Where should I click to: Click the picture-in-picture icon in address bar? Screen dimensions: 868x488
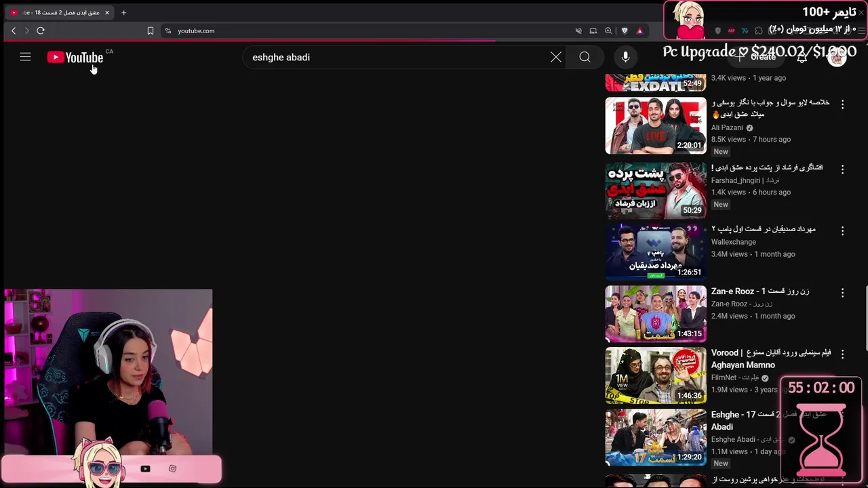(x=593, y=30)
